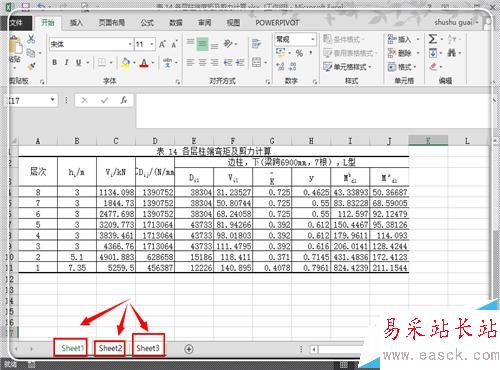The width and height of the screenshot is (500, 370).
Task: Toggle center horizontal alignment
Action: pos(202,62)
